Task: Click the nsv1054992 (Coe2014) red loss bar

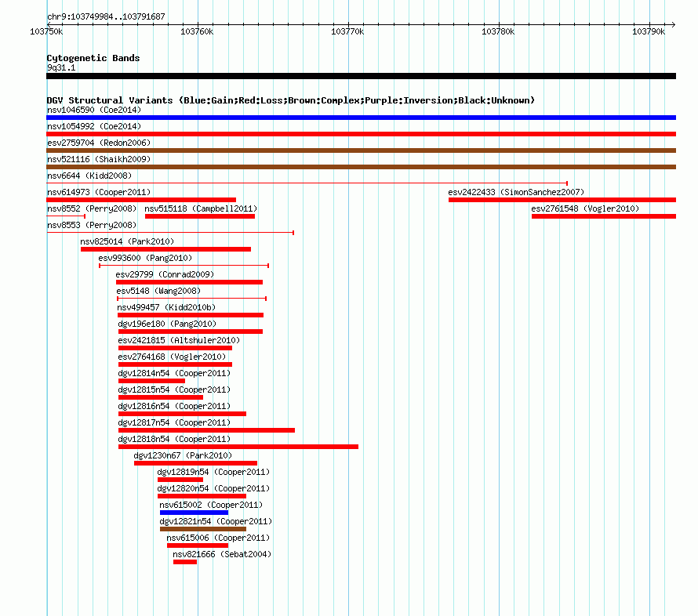Action: [x=361, y=134]
